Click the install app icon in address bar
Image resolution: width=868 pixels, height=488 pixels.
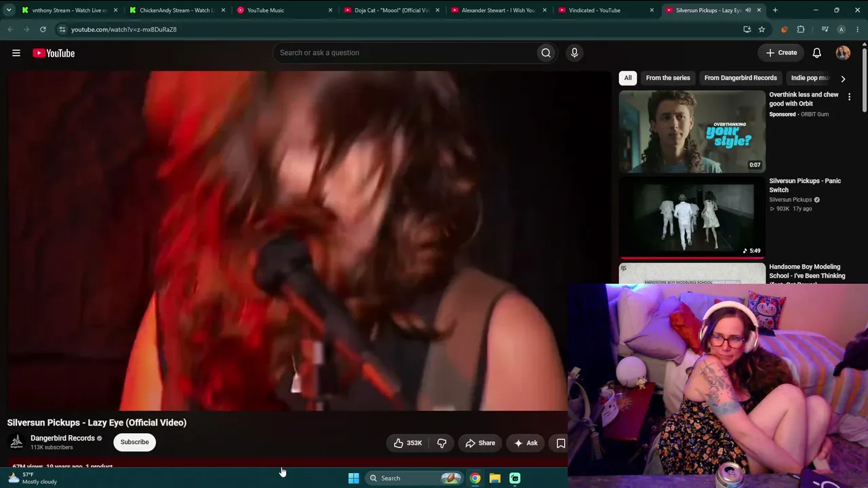[747, 29]
